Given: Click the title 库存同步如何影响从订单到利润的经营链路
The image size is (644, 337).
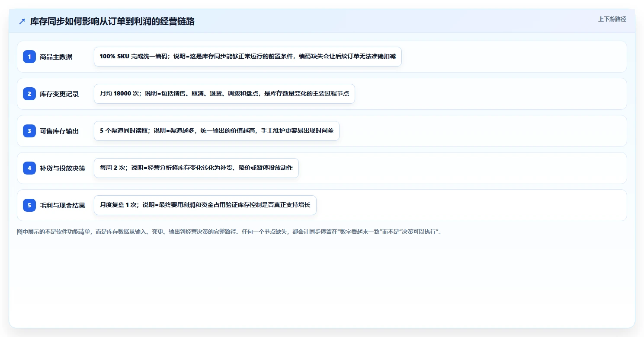Looking at the screenshot, I should coord(112,22).
